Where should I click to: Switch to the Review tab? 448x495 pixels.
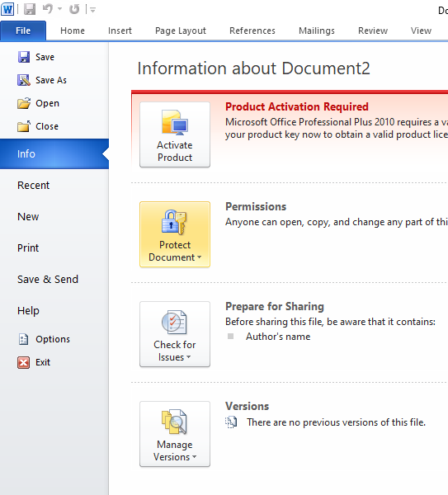point(373,31)
